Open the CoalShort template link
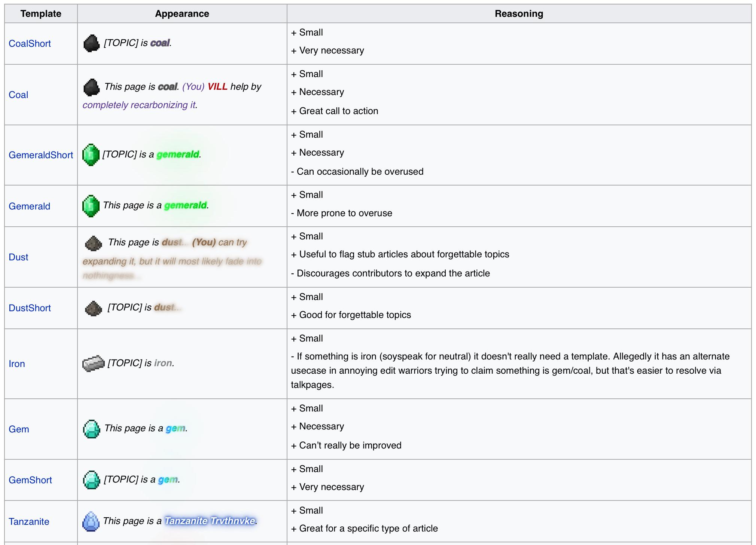 pos(30,43)
